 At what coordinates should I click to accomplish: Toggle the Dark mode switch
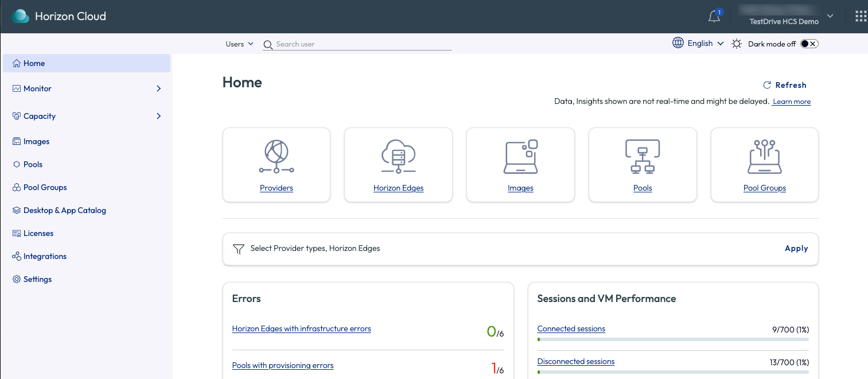click(809, 44)
